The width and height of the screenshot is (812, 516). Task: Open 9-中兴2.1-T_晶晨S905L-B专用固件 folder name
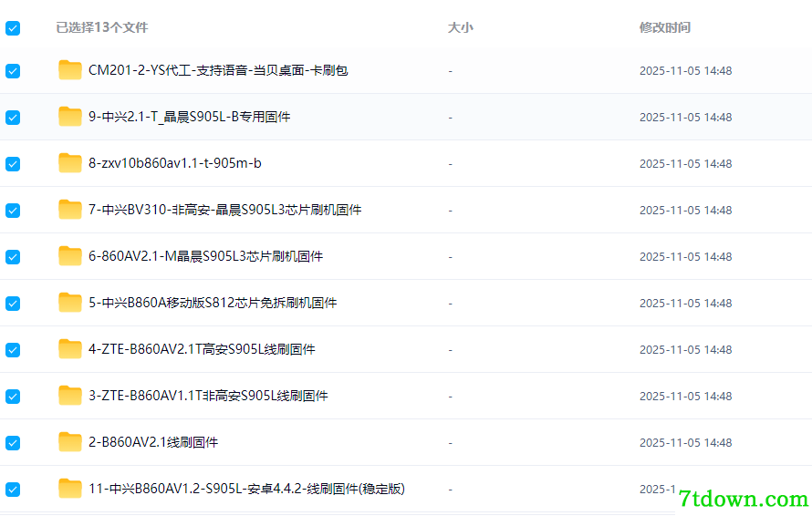(x=190, y=117)
